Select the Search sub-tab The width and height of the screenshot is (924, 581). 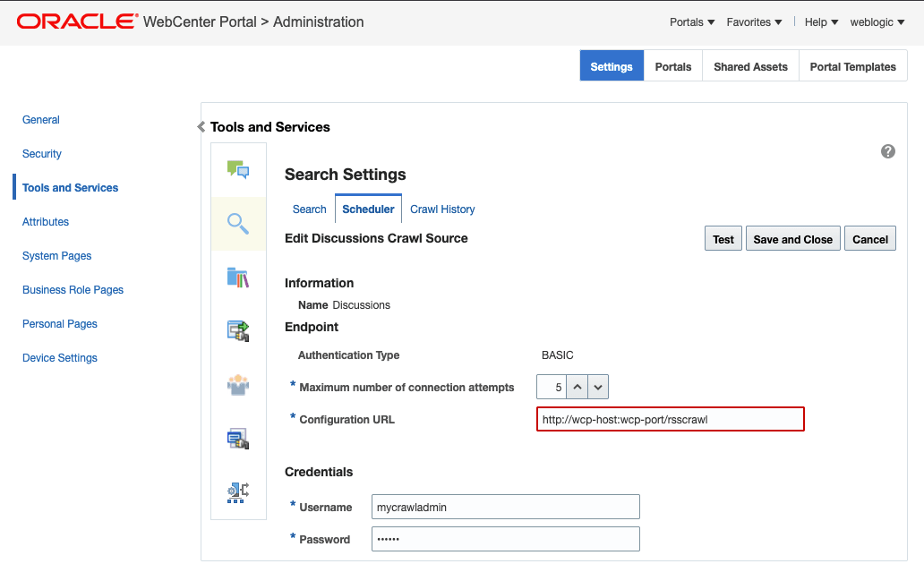(310, 209)
